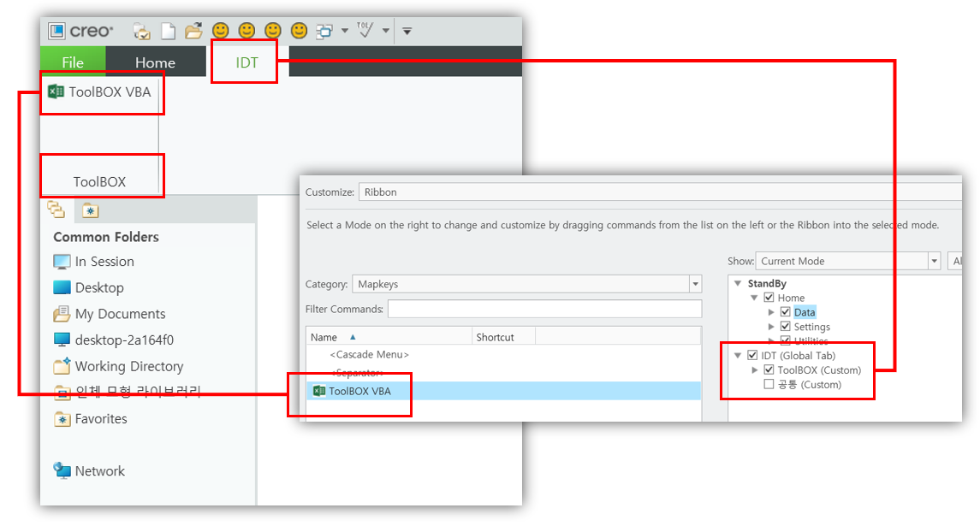Click the TOL checkmark toolbar icon
Viewport: 980px width, 526px height.
[365, 29]
